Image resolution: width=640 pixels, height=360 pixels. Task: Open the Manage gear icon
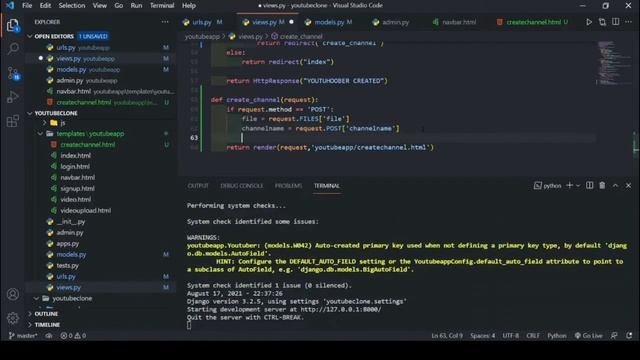(x=13, y=318)
